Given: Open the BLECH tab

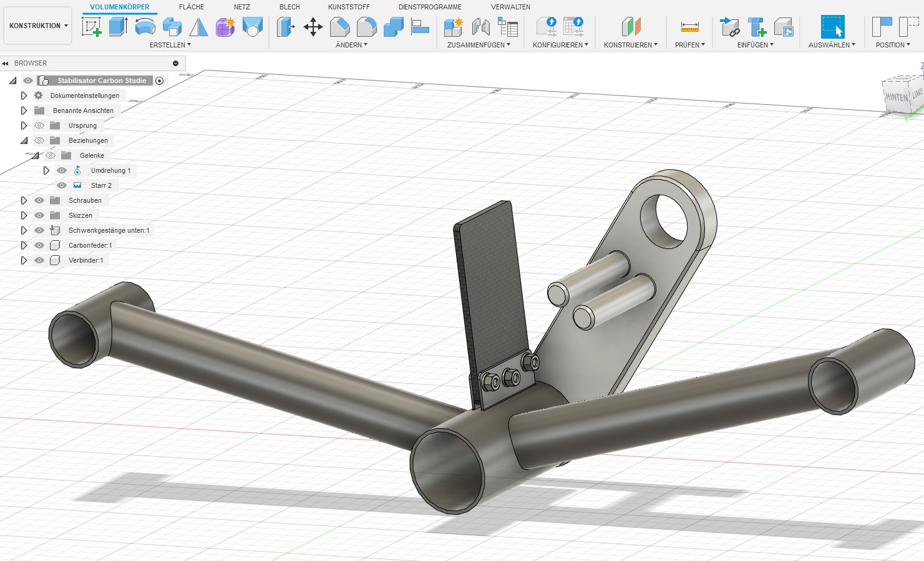Looking at the screenshot, I should coord(289,7).
